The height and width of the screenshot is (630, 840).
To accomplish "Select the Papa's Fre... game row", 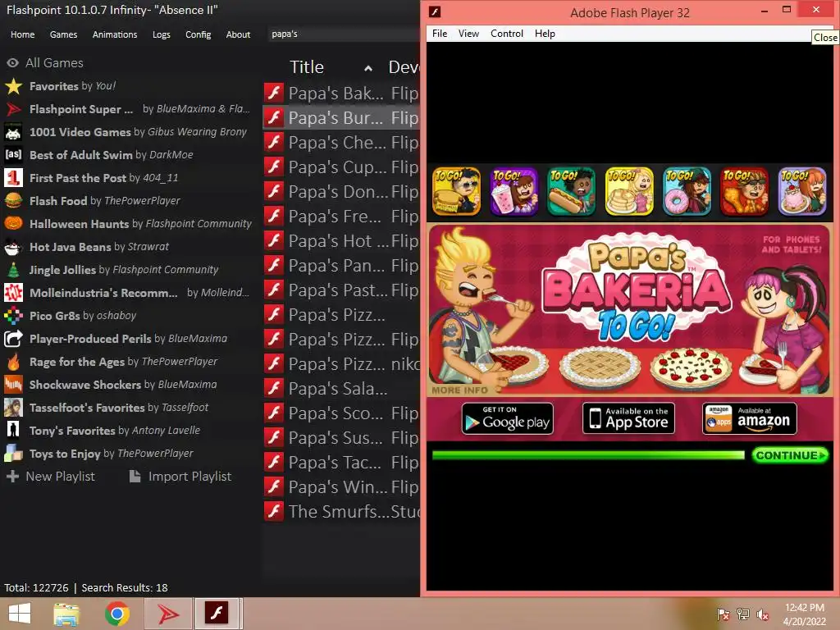I will tap(341, 217).
